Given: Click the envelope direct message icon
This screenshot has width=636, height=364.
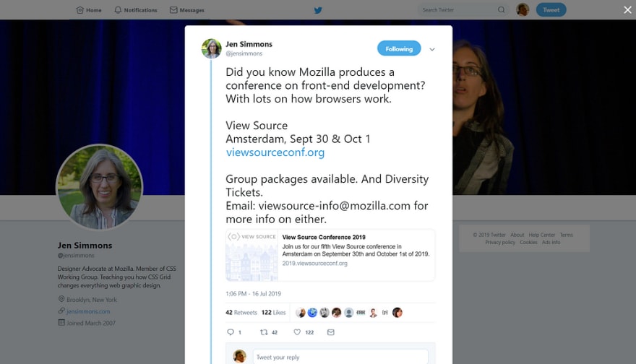Looking at the screenshot, I should (x=330, y=332).
